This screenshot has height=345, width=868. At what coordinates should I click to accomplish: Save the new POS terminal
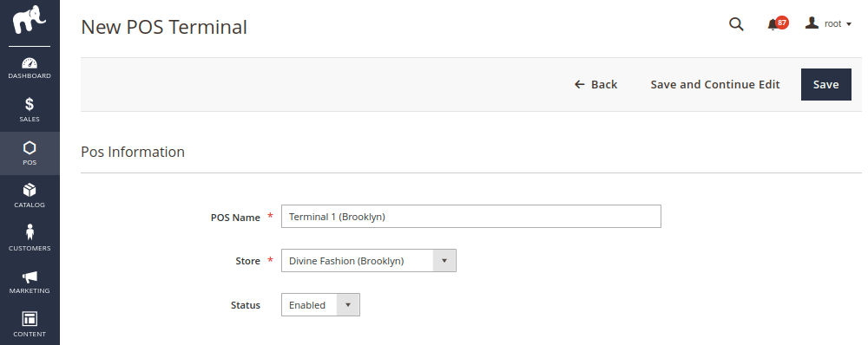click(x=826, y=85)
